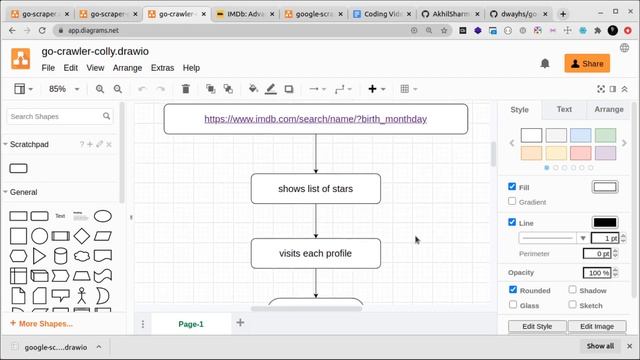640x360 pixels.
Task: Open the Extras menu
Action: tap(162, 68)
